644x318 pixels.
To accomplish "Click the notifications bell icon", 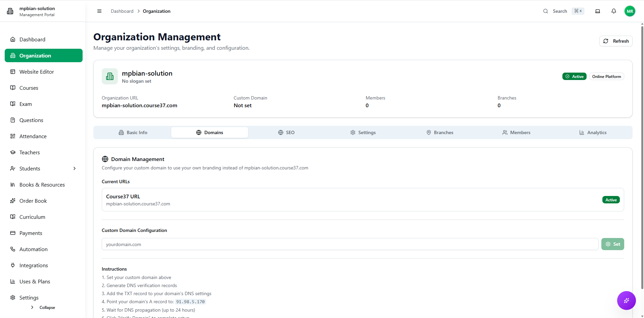I will pyautogui.click(x=613, y=11).
